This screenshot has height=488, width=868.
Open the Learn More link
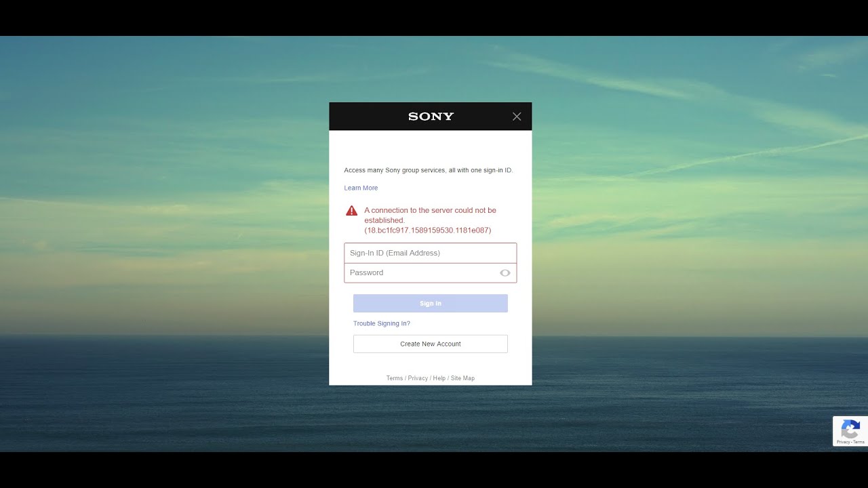pos(361,188)
